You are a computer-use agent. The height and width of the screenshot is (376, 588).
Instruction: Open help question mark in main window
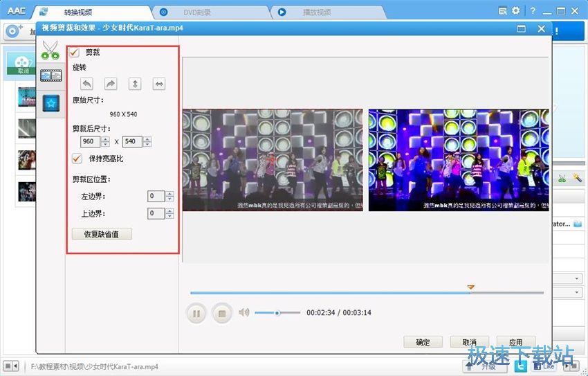click(533, 11)
